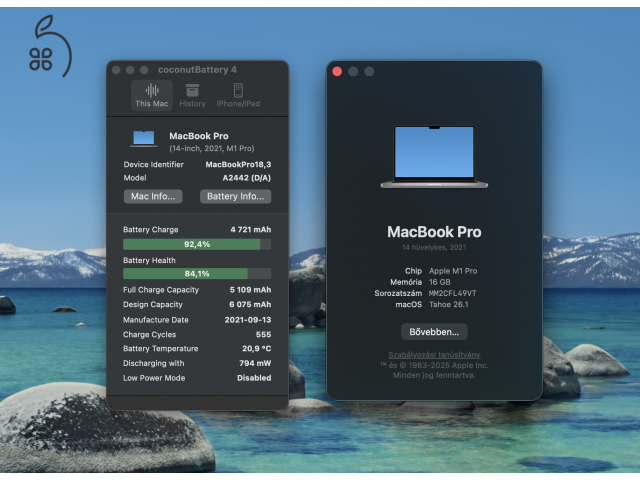Open the History tab in coconutBattery
The width and height of the screenshot is (640, 480).
pyautogui.click(x=192, y=96)
